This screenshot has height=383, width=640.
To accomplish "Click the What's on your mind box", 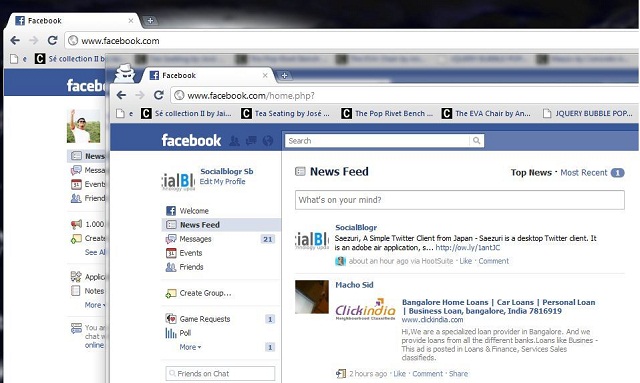I will coord(460,200).
